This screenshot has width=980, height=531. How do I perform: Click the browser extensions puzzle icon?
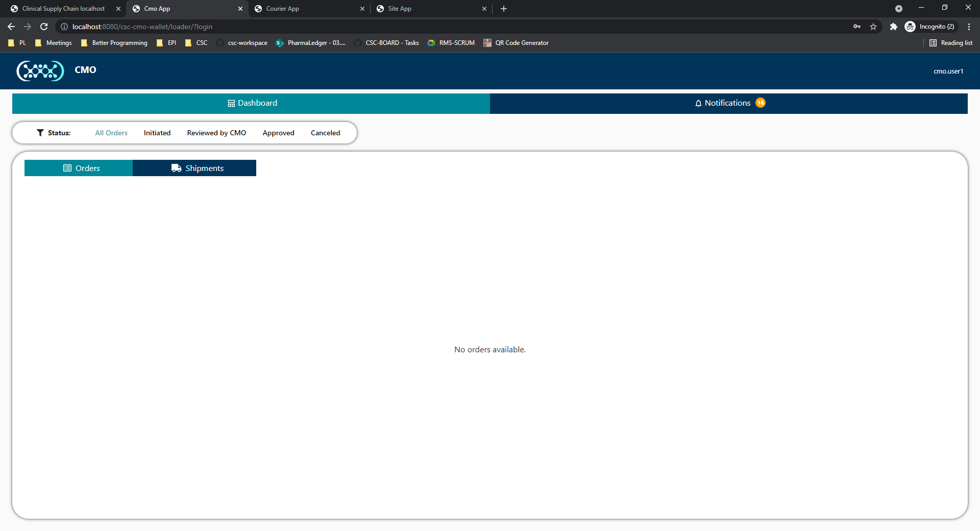click(x=893, y=27)
